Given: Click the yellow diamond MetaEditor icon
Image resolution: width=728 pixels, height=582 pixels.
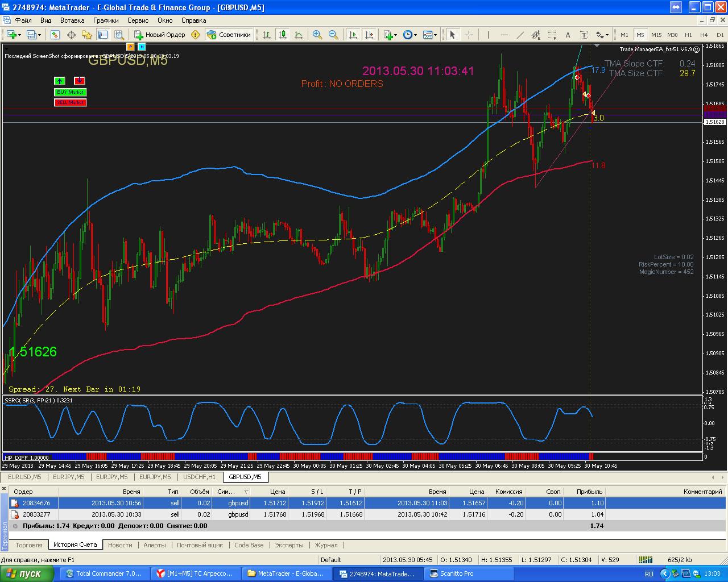Looking at the screenshot, I should (x=196, y=35).
